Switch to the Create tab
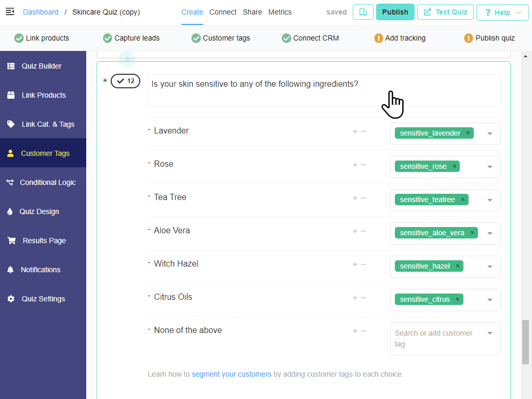532x399 pixels. click(192, 12)
